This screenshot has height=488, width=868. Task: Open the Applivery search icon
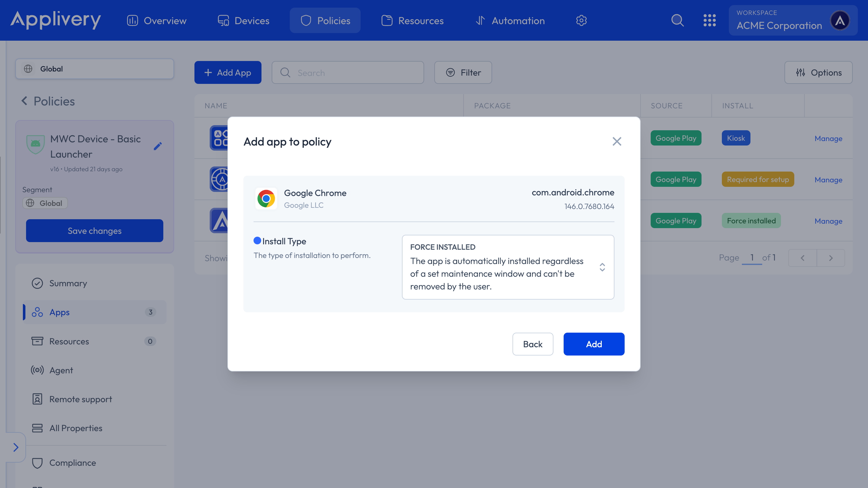pos(678,20)
